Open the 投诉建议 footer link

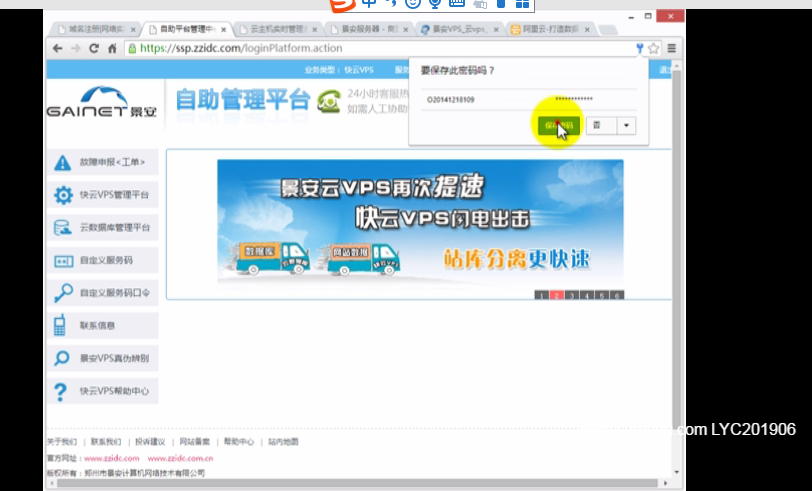pyautogui.click(x=150, y=442)
